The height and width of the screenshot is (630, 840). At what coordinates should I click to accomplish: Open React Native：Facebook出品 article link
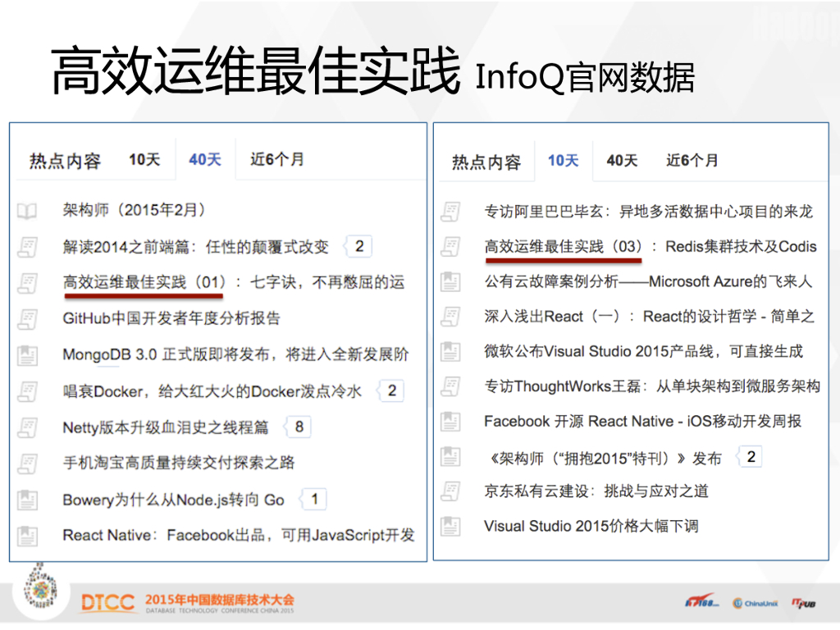(x=239, y=535)
